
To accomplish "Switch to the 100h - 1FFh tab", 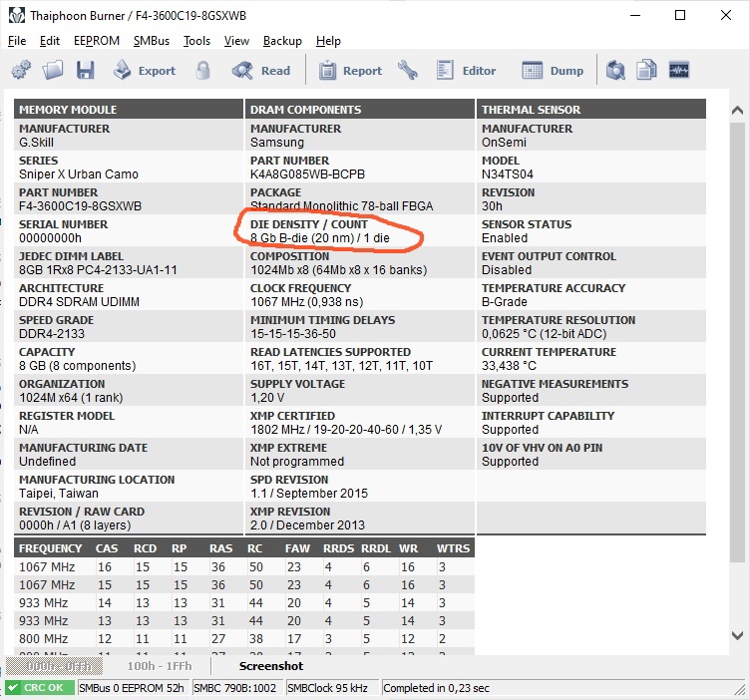I will tap(160, 665).
